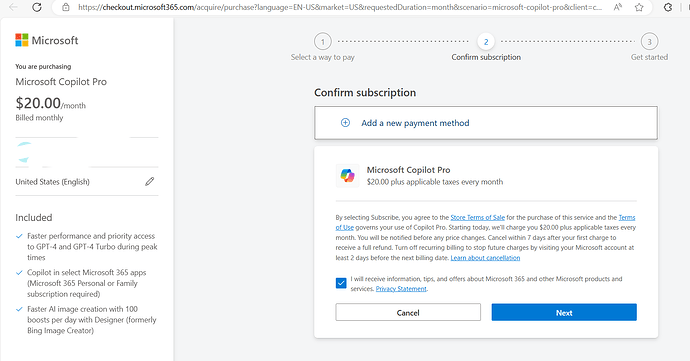The height and width of the screenshot is (361, 690).
Task: Select step 3 Get started
Action: pyautogui.click(x=649, y=42)
